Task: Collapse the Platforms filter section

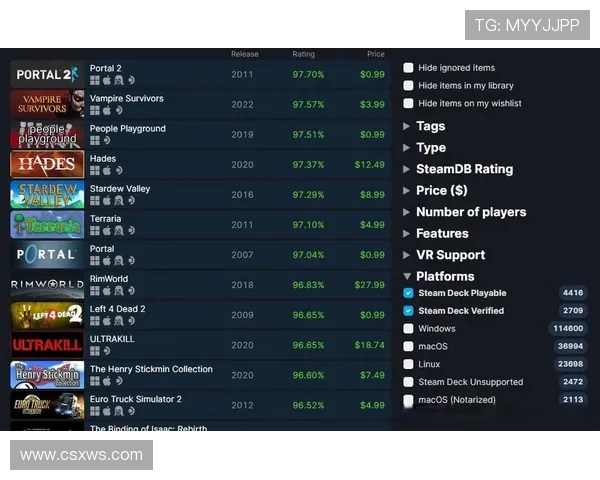Action: tap(445, 276)
